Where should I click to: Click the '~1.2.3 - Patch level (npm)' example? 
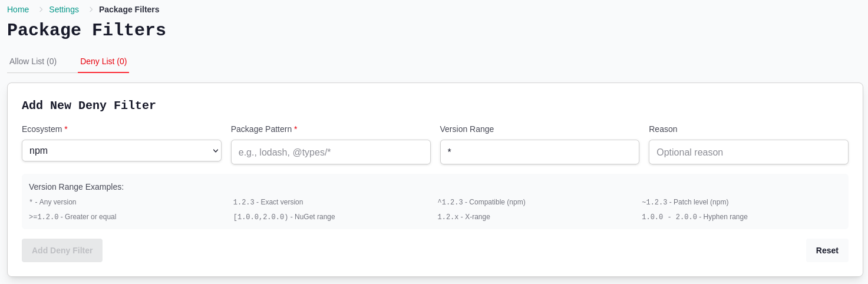coord(685,202)
